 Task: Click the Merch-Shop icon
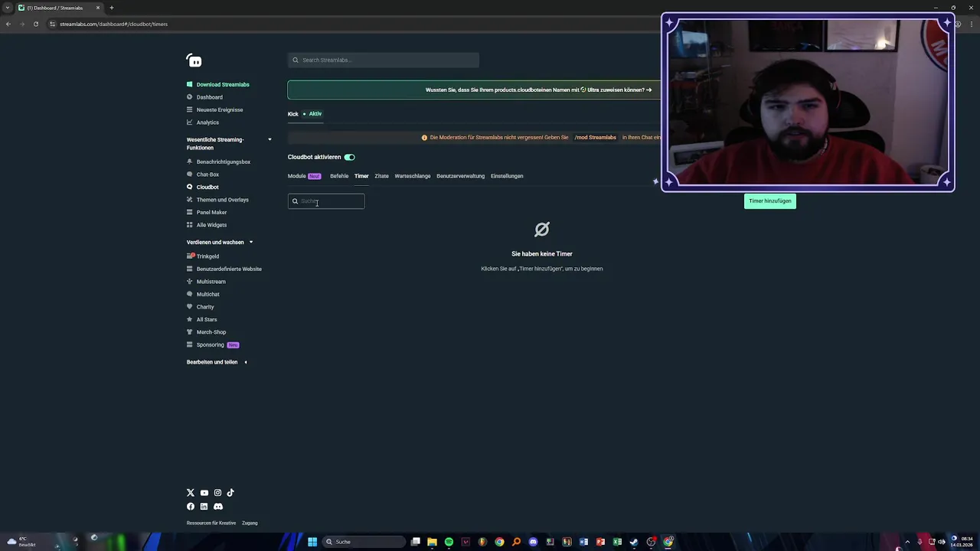click(x=190, y=332)
